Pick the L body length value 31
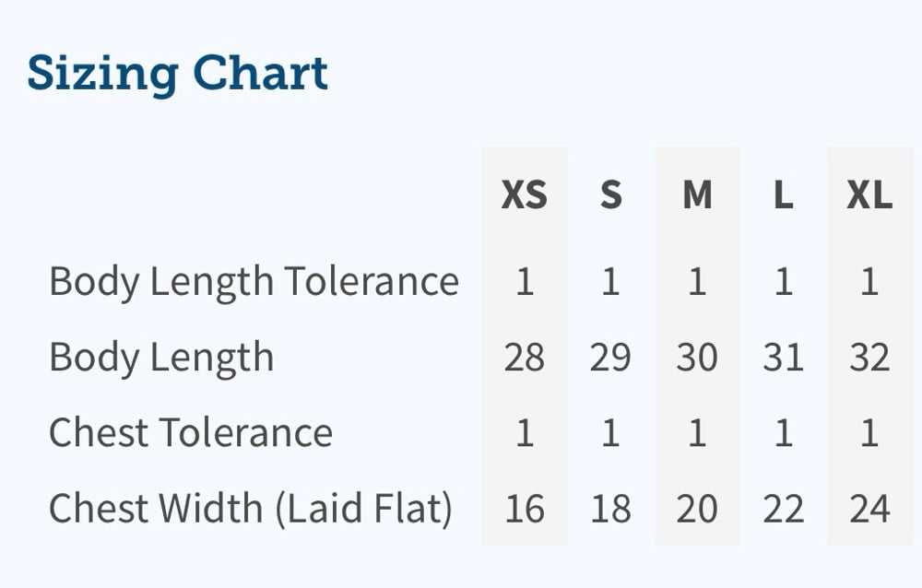Viewport: 922px width, 588px height. [783, 357]
